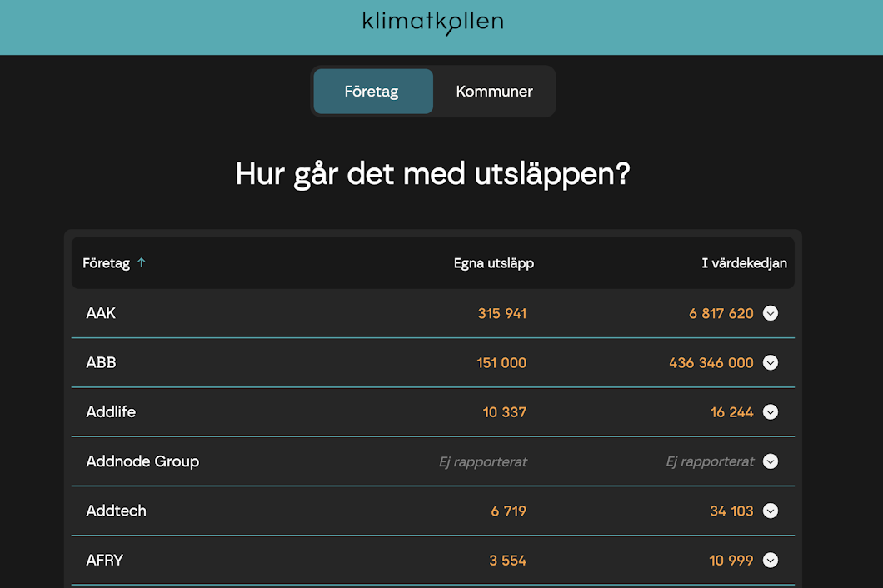The height and width of the screenshot is (588, 883).
Task: Click ABB's value chain figure 436 346 000
Action: (711, 363)
